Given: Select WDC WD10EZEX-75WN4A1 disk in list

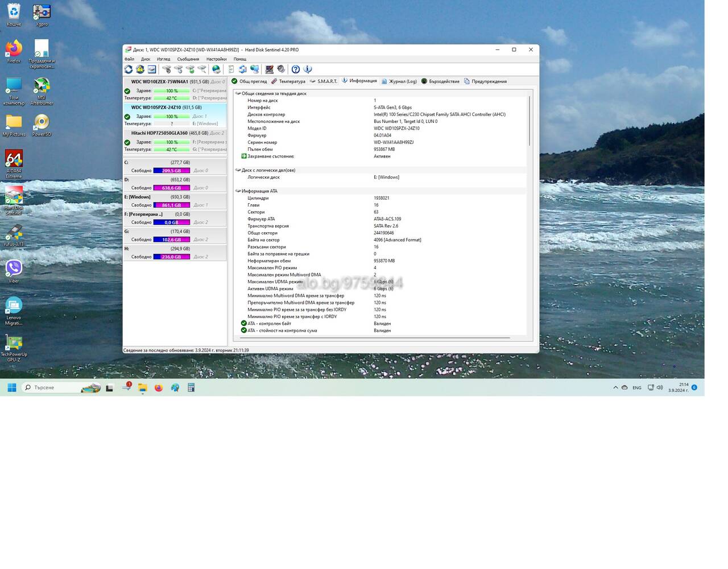Looking at the screenshot, I should click(x=175, y=89).
